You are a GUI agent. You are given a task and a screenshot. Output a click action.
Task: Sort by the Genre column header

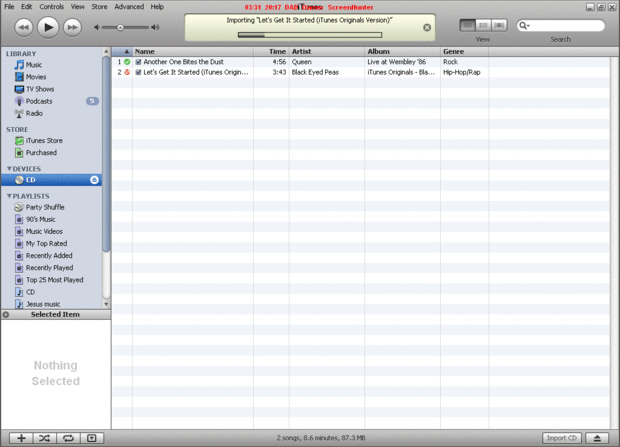coord(464,51)
